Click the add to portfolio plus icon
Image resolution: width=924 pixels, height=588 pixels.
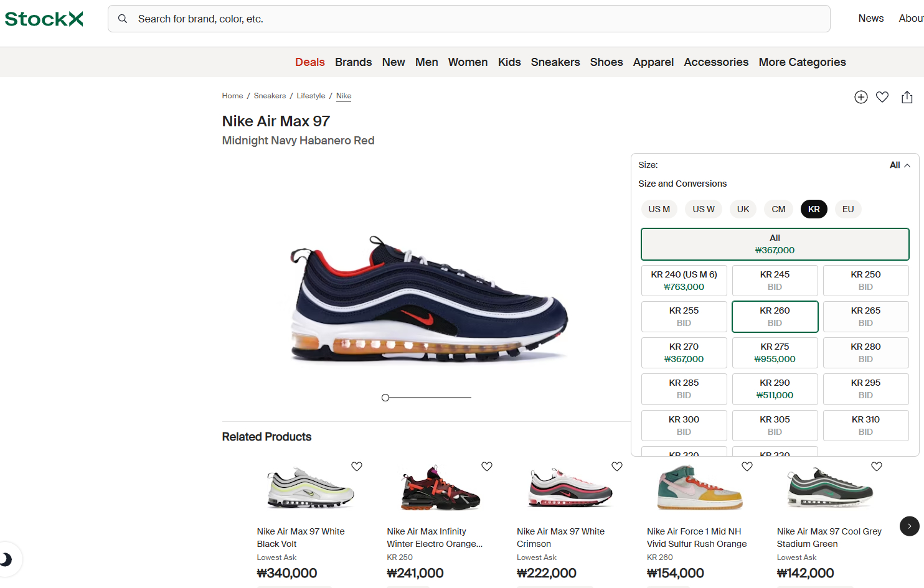coord(860,97)
